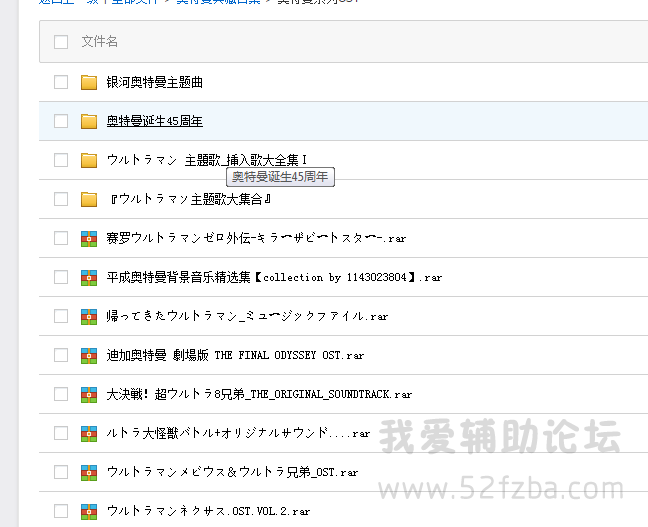Tick checkbox for 平成奥特曼背景音乐精选集 rar
The image size is (648, 527).
coord(61,277)
